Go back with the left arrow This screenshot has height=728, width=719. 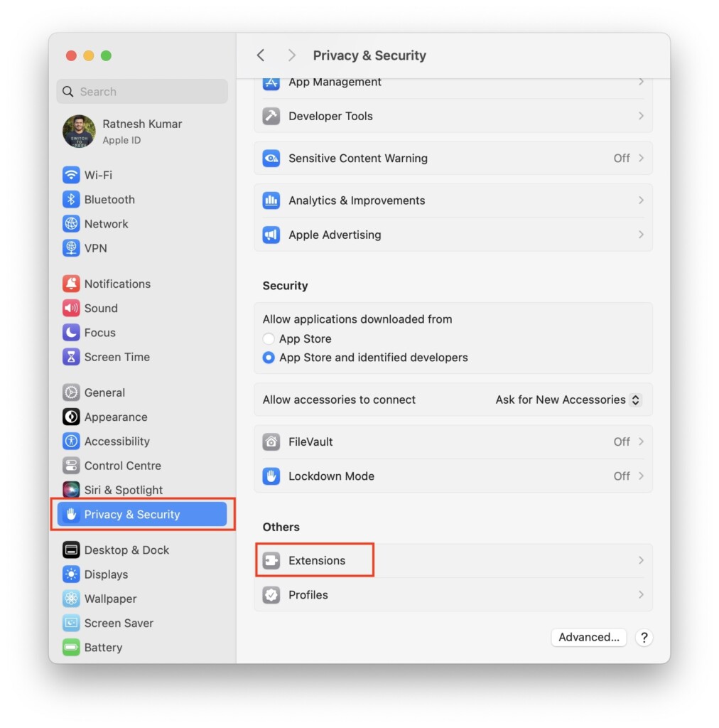click(x=261, y=55)
